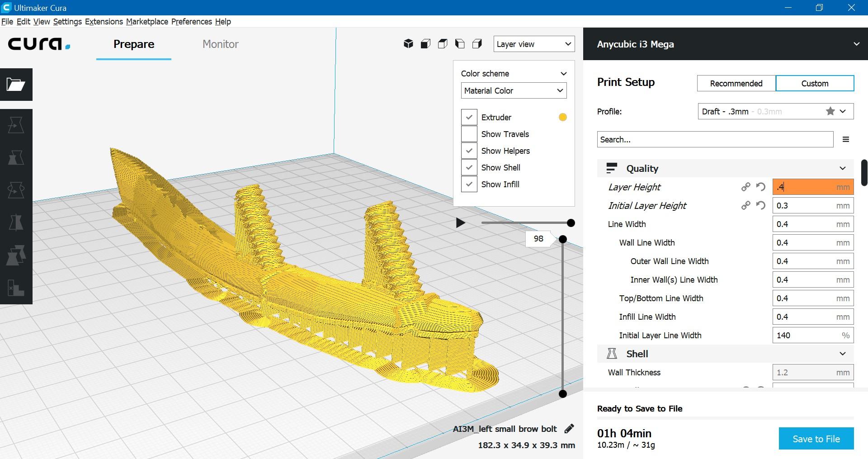The image size is (868, 459).
Task: Click the yellow Extruder color dot
Action: pos(563,117)
